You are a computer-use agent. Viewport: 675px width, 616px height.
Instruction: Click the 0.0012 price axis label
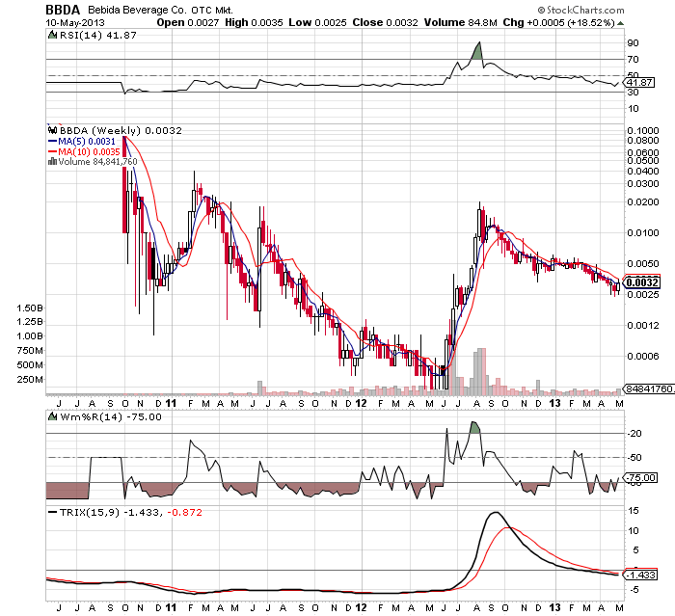(x=643, y=325)
